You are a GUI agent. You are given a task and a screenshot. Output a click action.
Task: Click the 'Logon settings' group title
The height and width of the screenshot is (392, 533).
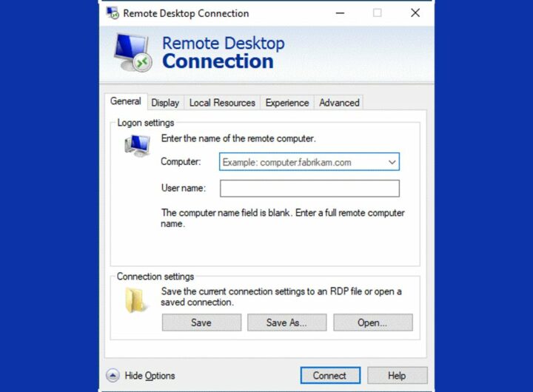point(146,123)
